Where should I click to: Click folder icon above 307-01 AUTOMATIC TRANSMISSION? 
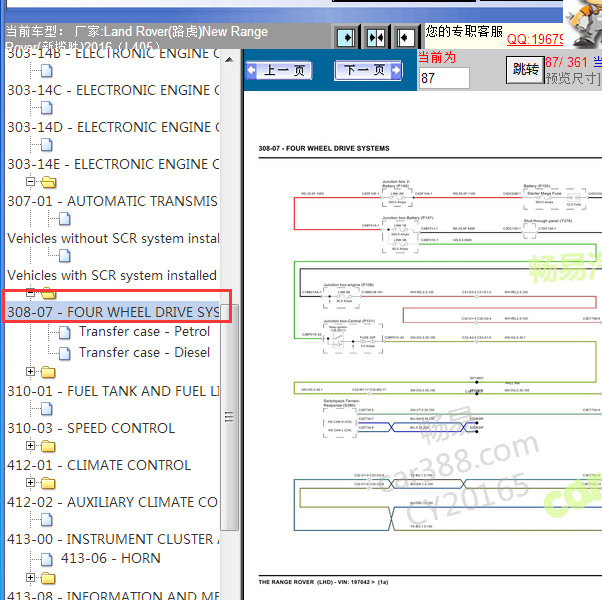(x=48, y=182)
